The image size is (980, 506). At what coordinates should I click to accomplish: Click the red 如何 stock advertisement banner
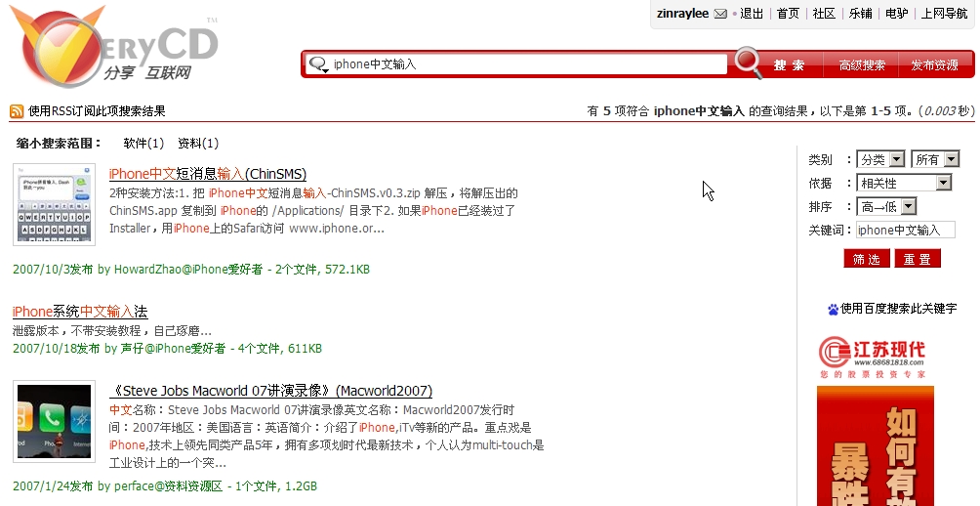875,446
